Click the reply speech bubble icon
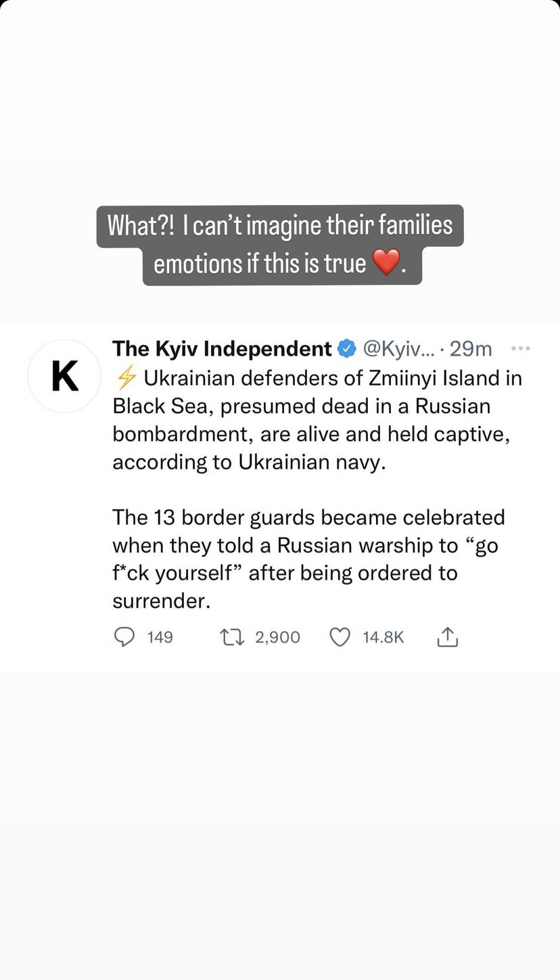The width and height of the screenshot is (560, 980). coord(124,637)
